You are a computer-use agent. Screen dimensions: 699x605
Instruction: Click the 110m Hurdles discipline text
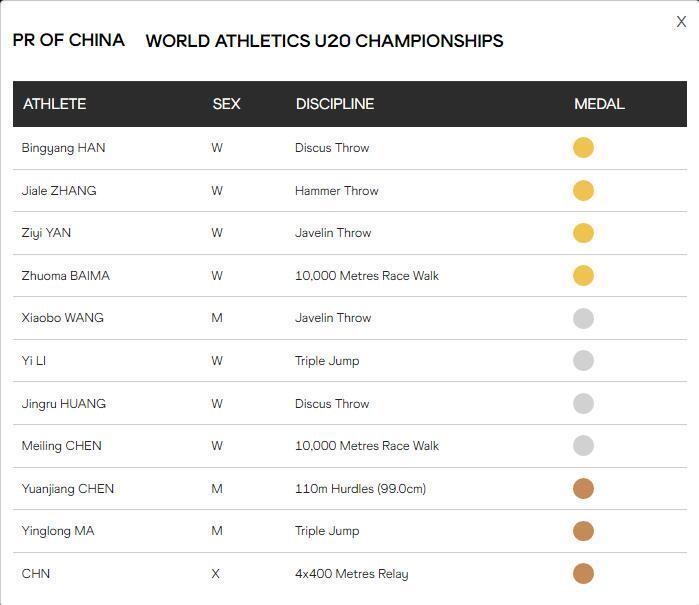(360, 489)
